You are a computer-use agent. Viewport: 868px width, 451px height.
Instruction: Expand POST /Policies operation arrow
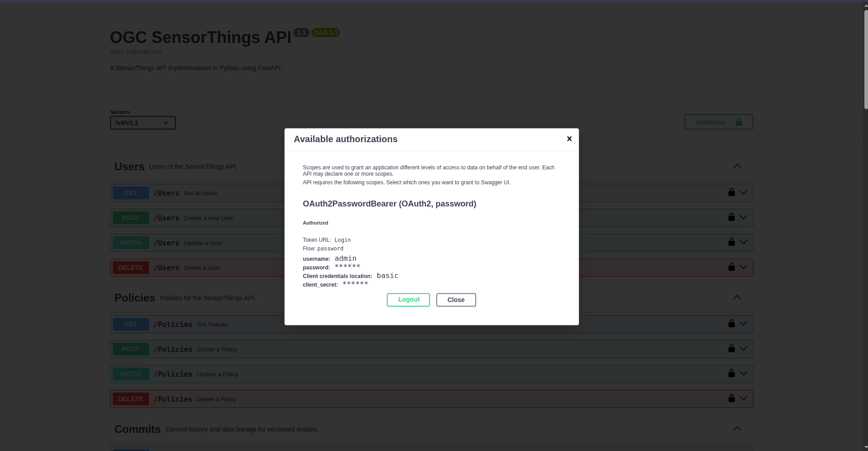pyautogui.click(x=743, y=349)
